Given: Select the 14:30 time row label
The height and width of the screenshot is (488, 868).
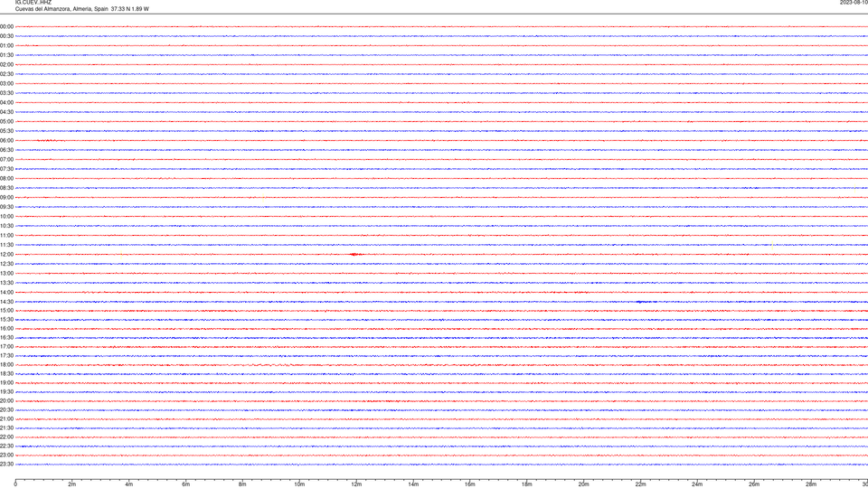Looking at the screenshot, I should [x=6, y=302].
